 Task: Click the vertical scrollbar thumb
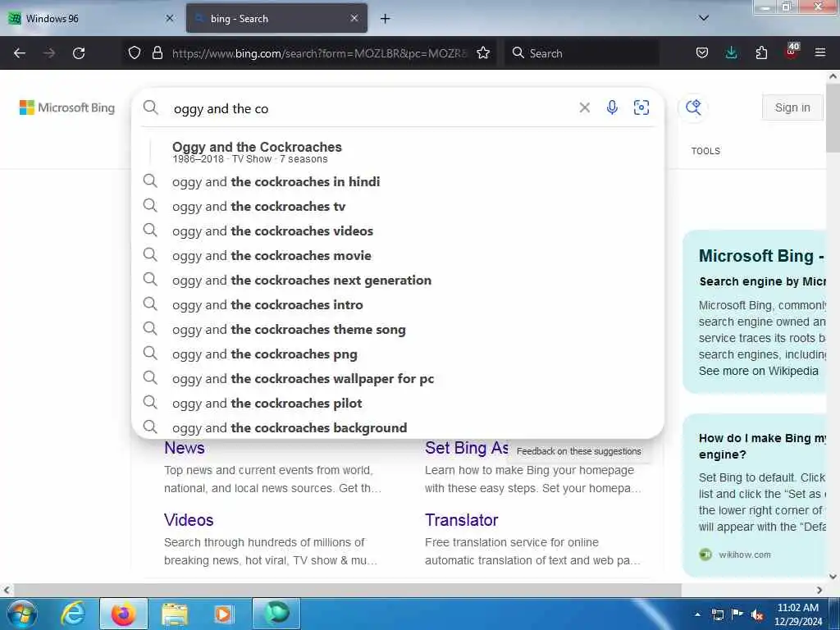point(833,118)
